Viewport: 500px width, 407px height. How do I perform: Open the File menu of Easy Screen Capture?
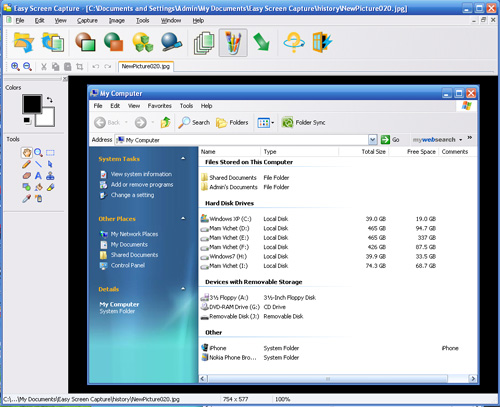coord(20,20)
